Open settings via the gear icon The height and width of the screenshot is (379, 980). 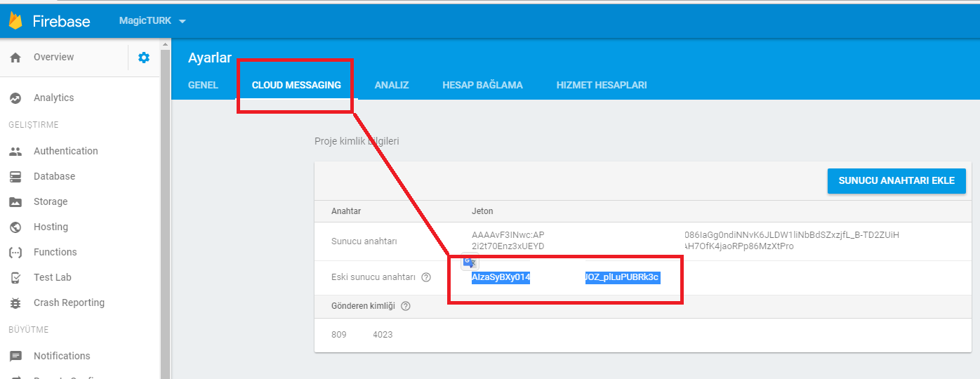point(144,58)
